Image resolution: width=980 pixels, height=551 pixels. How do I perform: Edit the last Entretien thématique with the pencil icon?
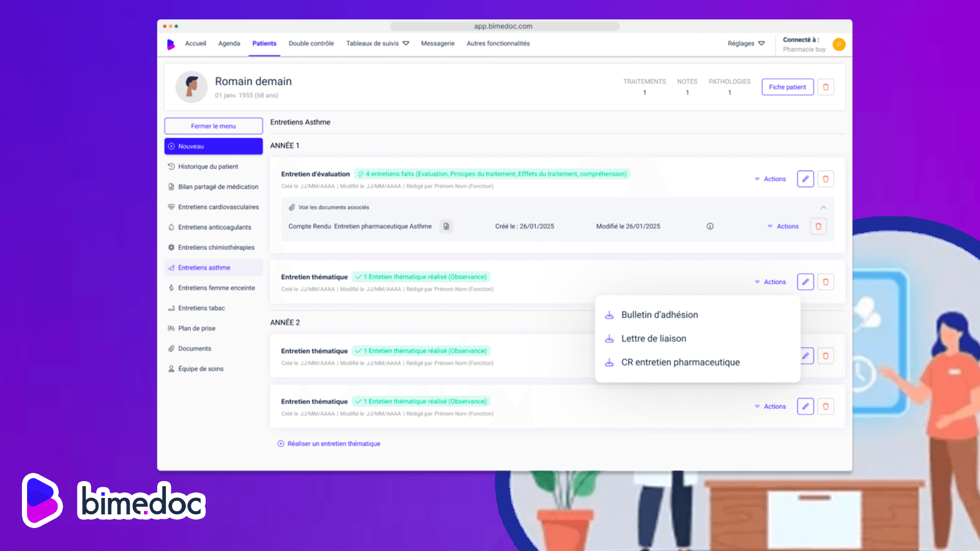point(805,407)
